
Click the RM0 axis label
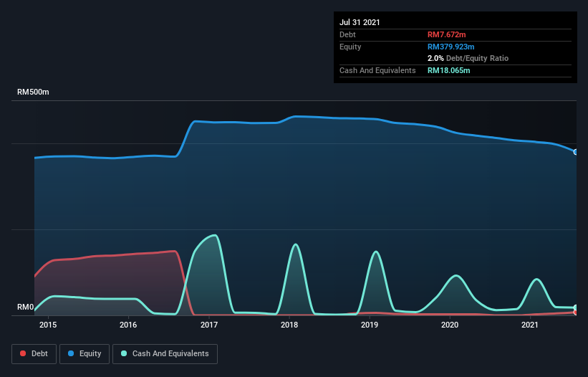click(26, 307)
